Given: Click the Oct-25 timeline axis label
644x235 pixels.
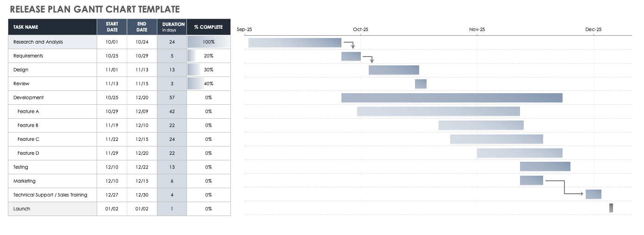Looking at the screenshot, I should 360,30.
